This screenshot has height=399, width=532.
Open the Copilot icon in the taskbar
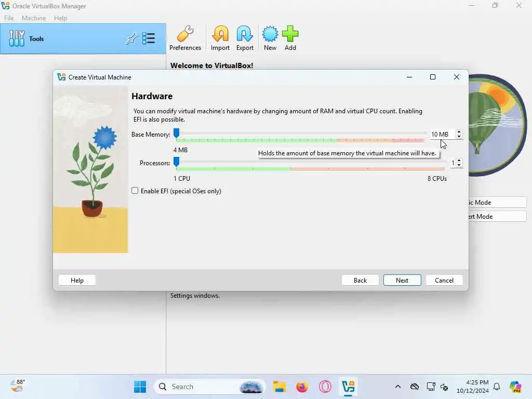point(515,387)
